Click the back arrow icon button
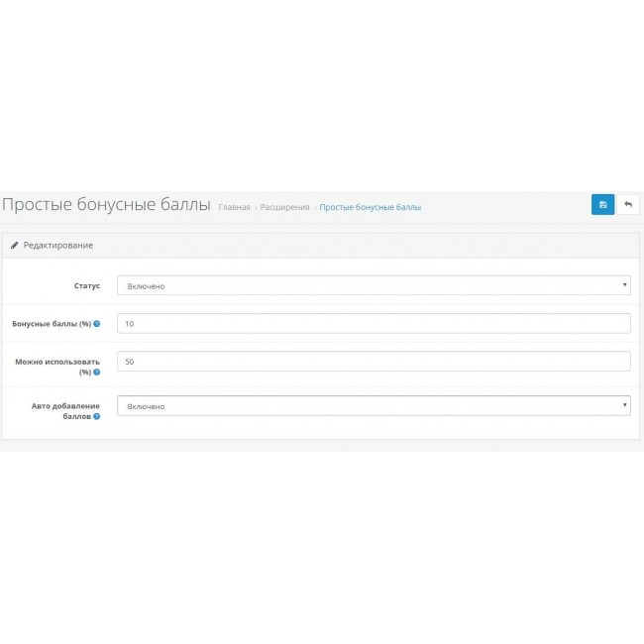 tap(628, 204)
